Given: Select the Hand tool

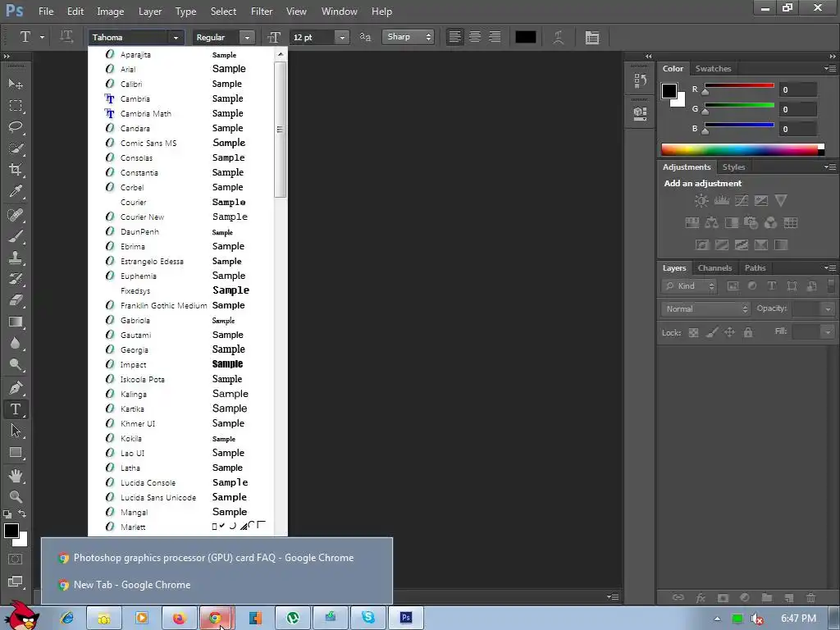Looking at the screenshot, I should point(16,475).
